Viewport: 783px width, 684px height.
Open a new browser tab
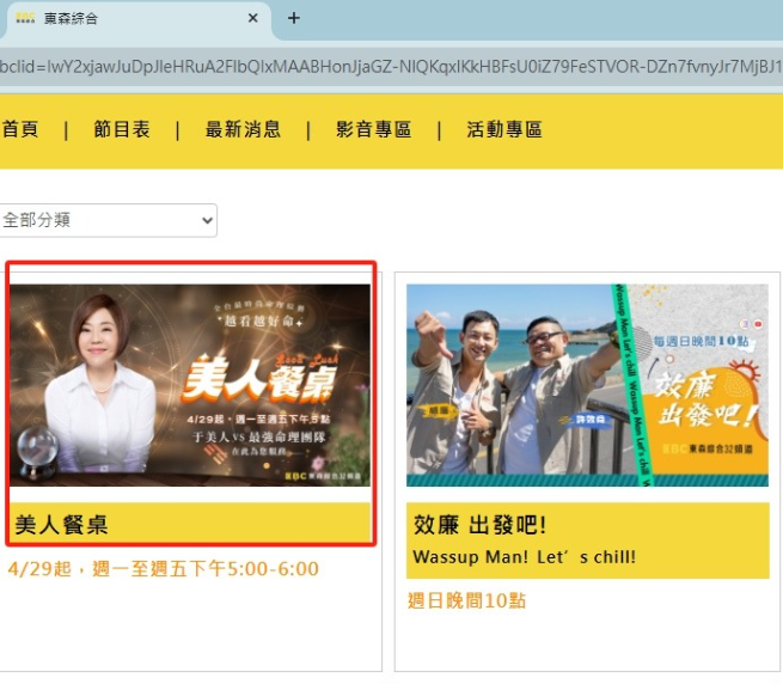tap(294, 18)
